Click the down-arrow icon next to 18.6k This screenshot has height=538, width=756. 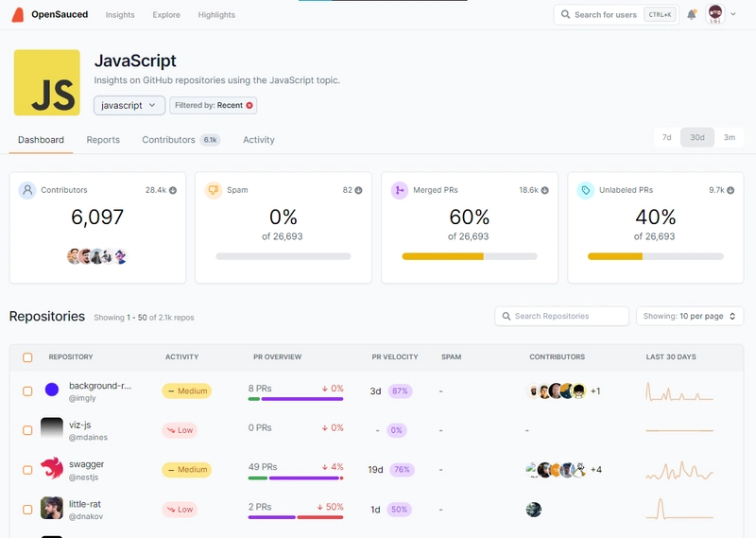pyautogui.click(x=545, y=190)
